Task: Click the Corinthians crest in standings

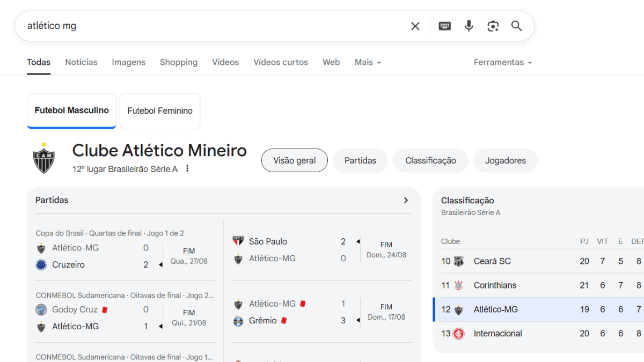Action: (x=458, y=285)
